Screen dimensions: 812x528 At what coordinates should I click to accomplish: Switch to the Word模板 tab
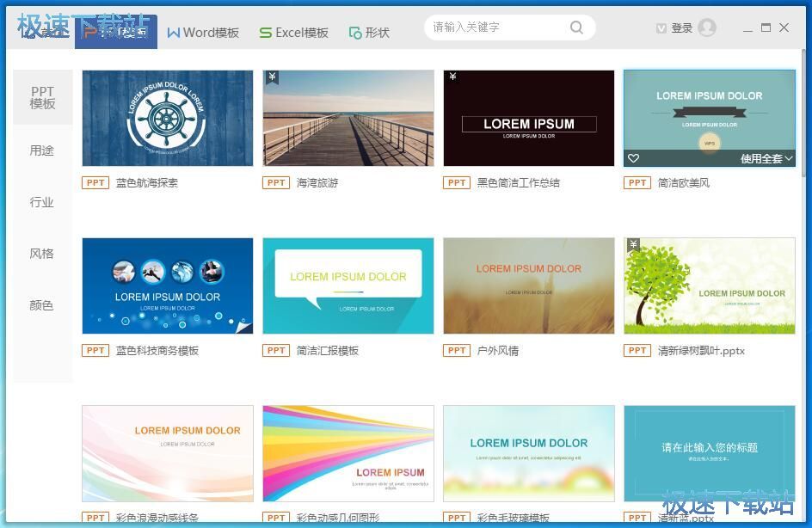point(203,33)
